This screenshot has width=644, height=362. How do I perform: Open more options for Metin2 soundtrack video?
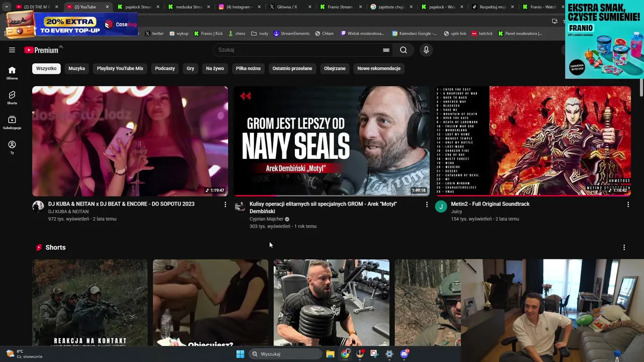628,205
